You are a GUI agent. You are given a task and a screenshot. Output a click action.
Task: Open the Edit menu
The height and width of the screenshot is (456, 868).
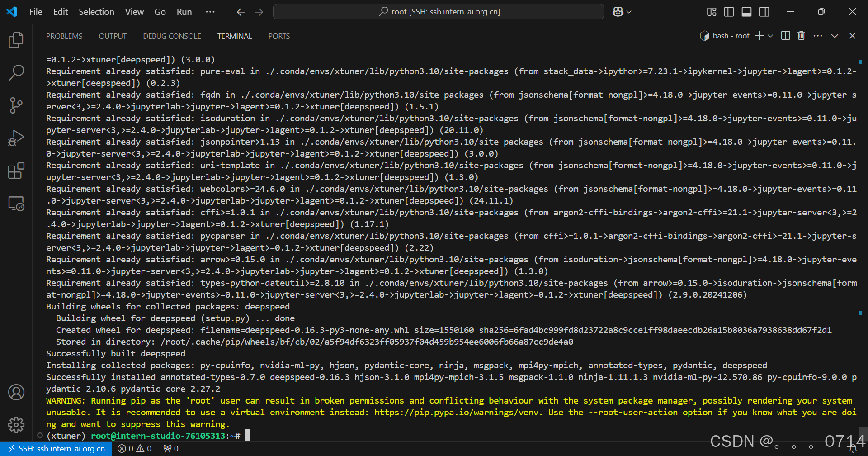[x=61, y=12]
